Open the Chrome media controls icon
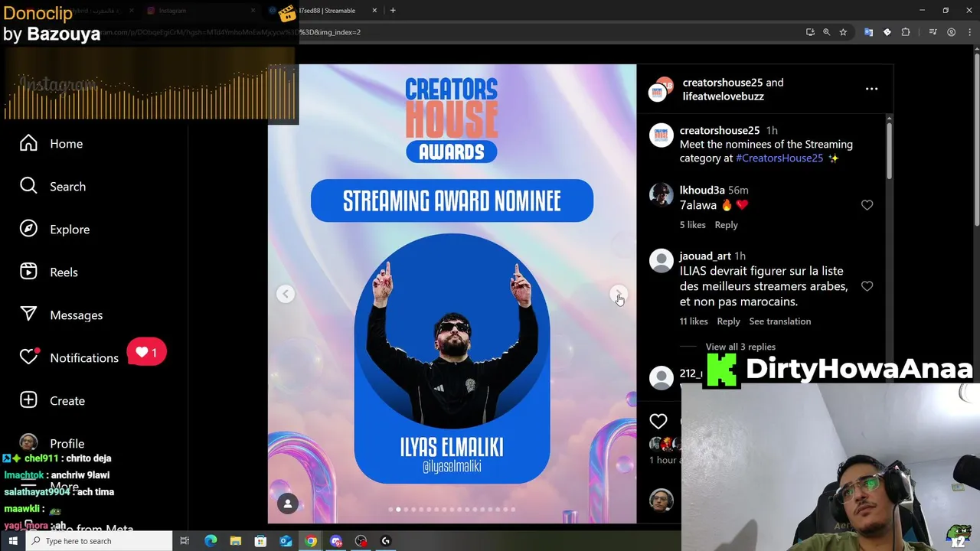This screenshot has width=980, height=551. point(933,32)
